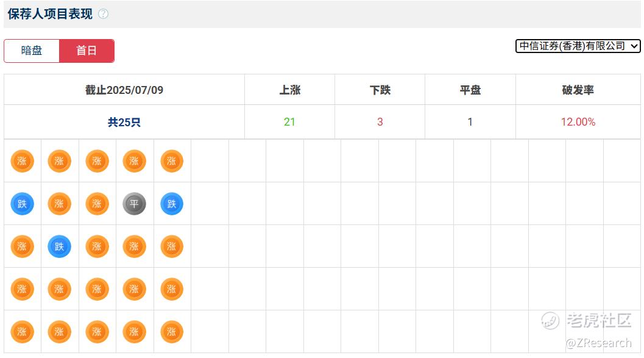
Task: Click the 下跌 column header
Action: pyautogui.click(x=380, y=90)
